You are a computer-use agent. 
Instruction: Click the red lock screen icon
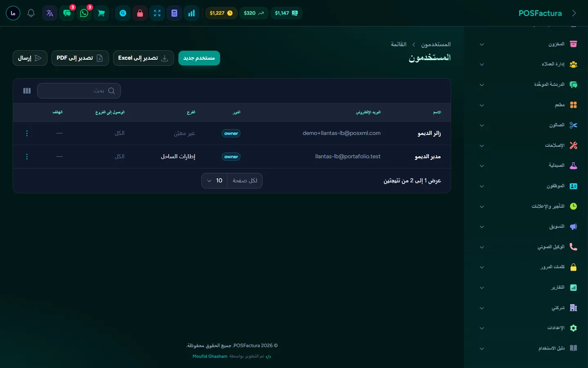(x=140, y=13)
